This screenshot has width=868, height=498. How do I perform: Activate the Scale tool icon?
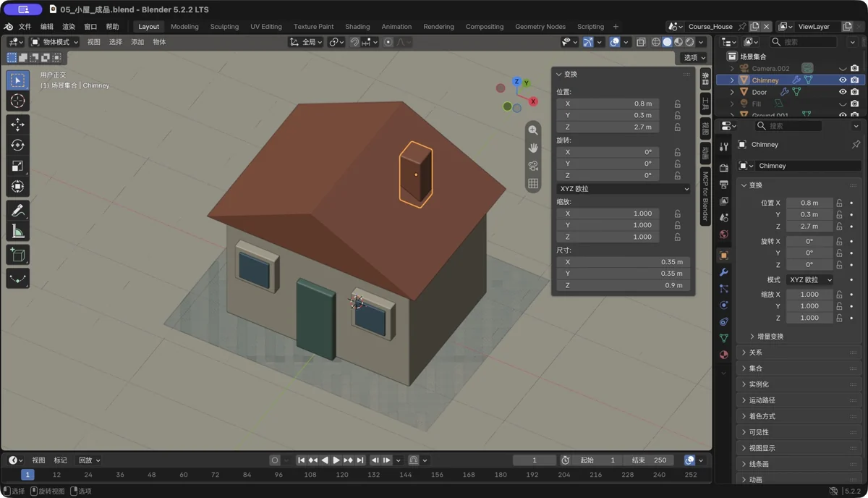coord(18,166)
